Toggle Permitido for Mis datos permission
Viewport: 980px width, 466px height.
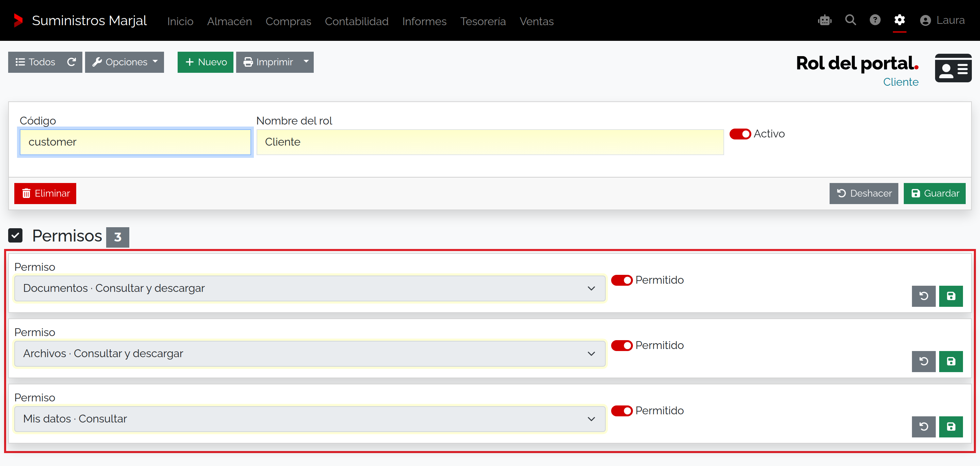(622, 411)
